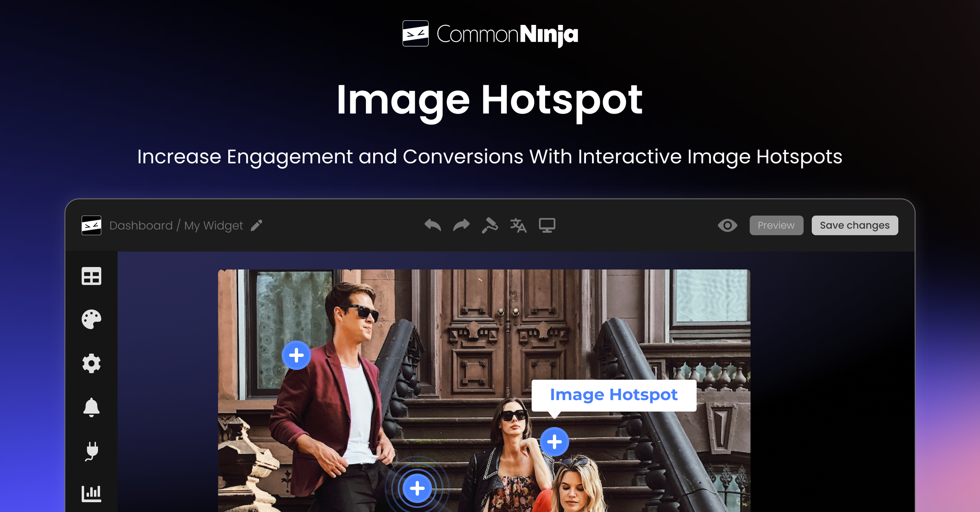Rename My Widget using the pencil icon

[256, 226]
